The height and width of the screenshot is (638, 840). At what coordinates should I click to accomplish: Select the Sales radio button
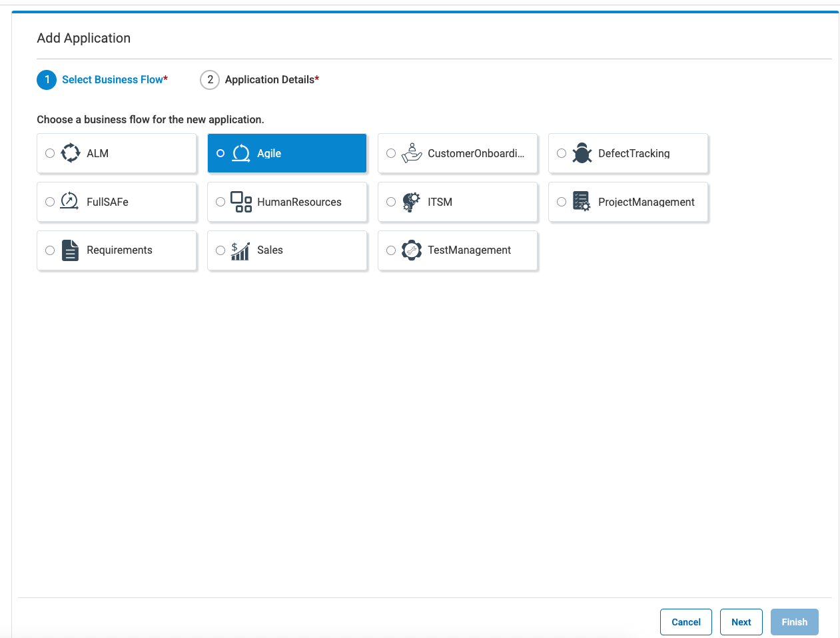click(x=220, y=250)
